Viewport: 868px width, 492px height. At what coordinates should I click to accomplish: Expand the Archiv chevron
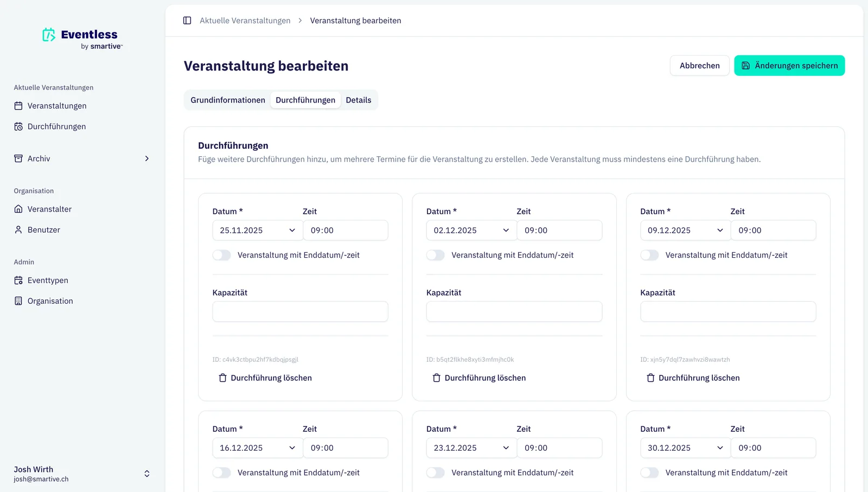[x=146, y=158]
